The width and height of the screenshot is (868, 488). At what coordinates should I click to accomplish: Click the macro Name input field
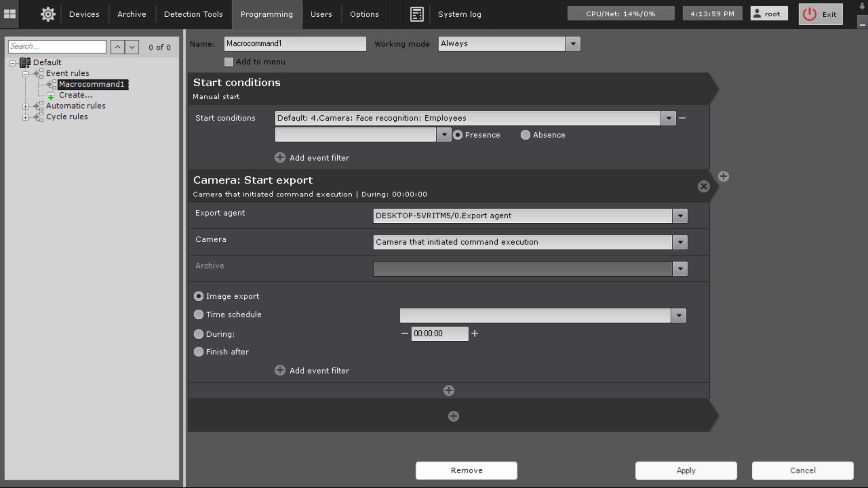point(295,44)
